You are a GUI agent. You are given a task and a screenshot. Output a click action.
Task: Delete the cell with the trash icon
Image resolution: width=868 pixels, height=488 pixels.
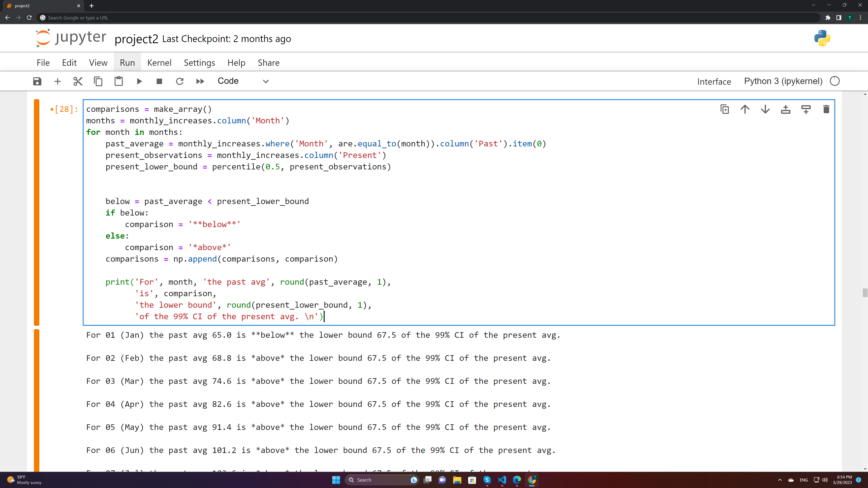click(826, 109)
